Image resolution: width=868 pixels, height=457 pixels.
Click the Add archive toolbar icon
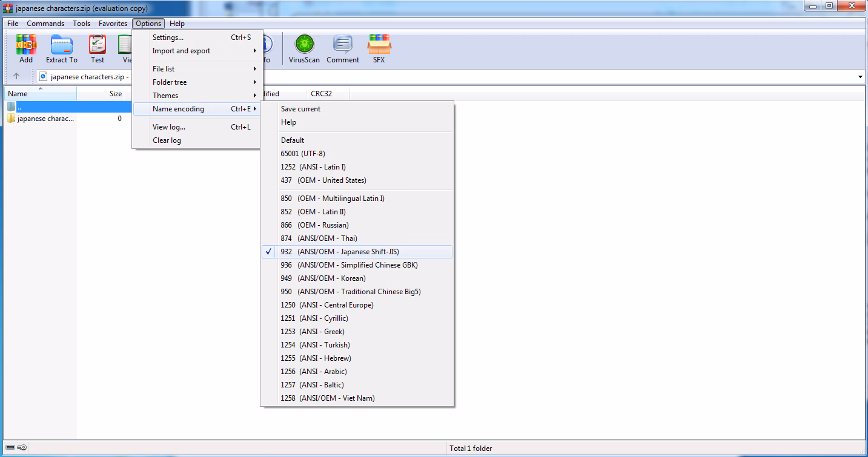click(26, 49)
